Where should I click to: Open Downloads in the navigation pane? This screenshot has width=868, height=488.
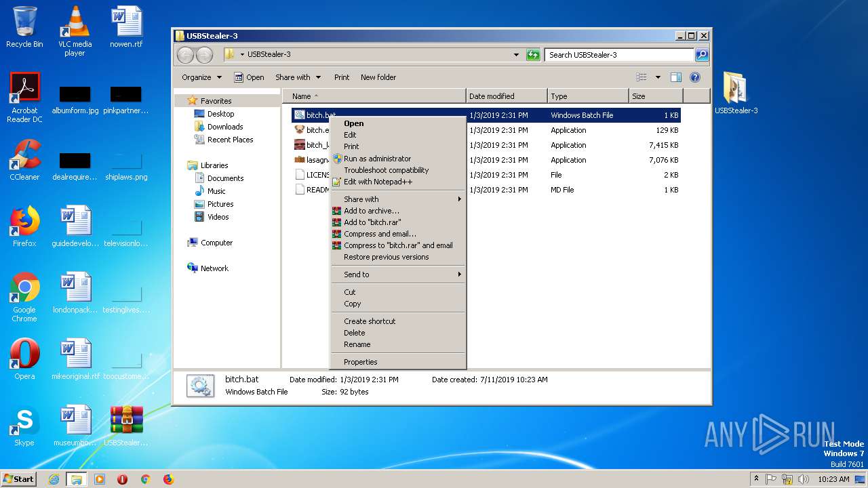218,127
